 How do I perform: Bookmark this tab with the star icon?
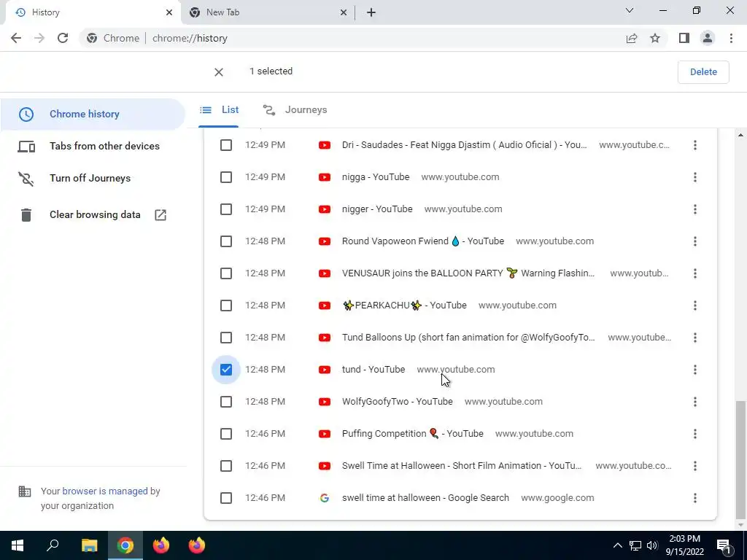(655, 38)
